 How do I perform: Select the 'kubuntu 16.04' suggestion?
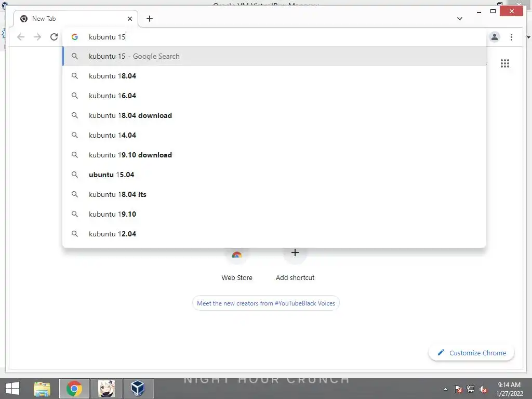(x=274, y=96)
